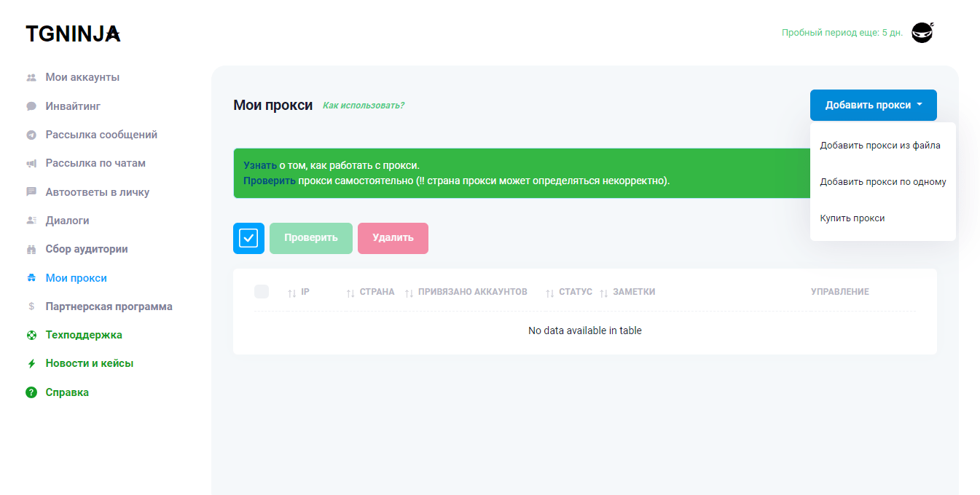The height and width of the screenshot is (495, 980).
Task: Click the telegram icon beside Рассылка сообщений
Action: coord(31,135)
